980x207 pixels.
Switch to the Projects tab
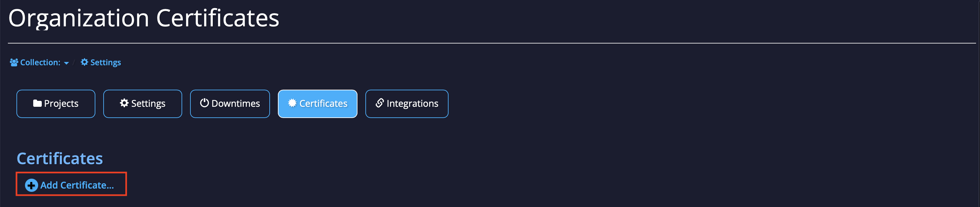click(x=56, y=103)
